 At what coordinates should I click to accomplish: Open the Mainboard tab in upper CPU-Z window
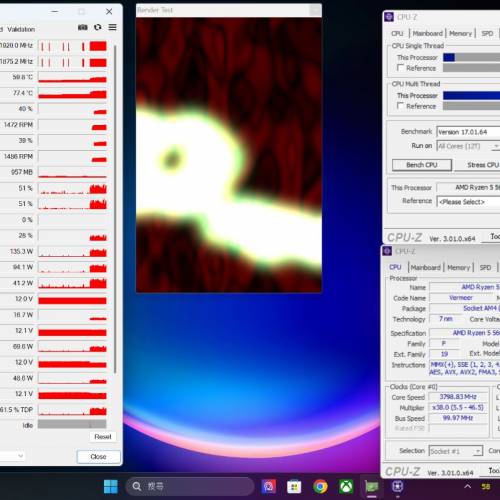coord(427,33)
